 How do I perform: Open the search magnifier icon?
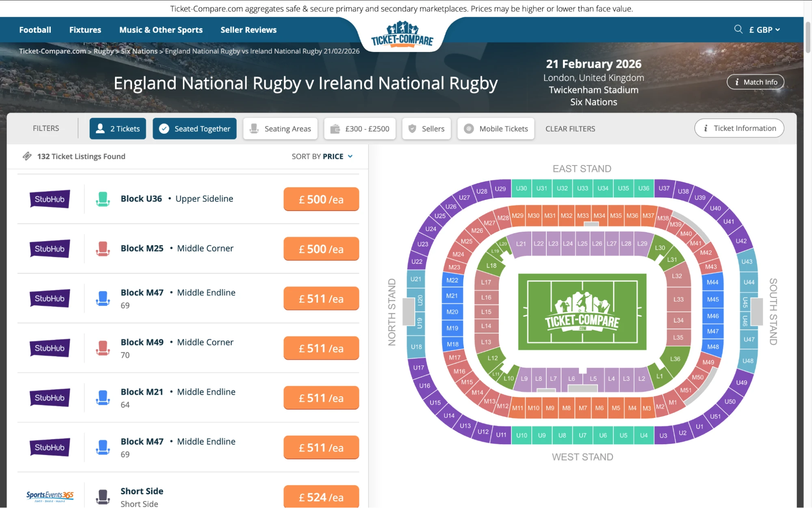coord(738,29)
